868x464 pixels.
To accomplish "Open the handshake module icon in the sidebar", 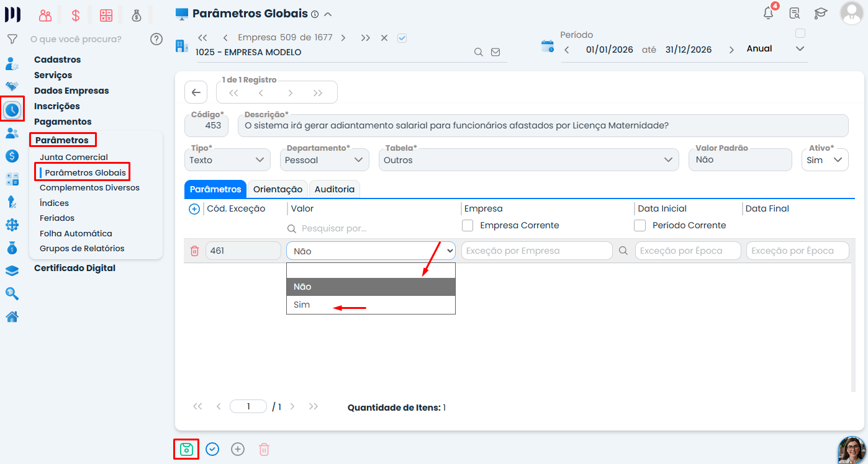I will pyautogui.click(x=12, y=86).
